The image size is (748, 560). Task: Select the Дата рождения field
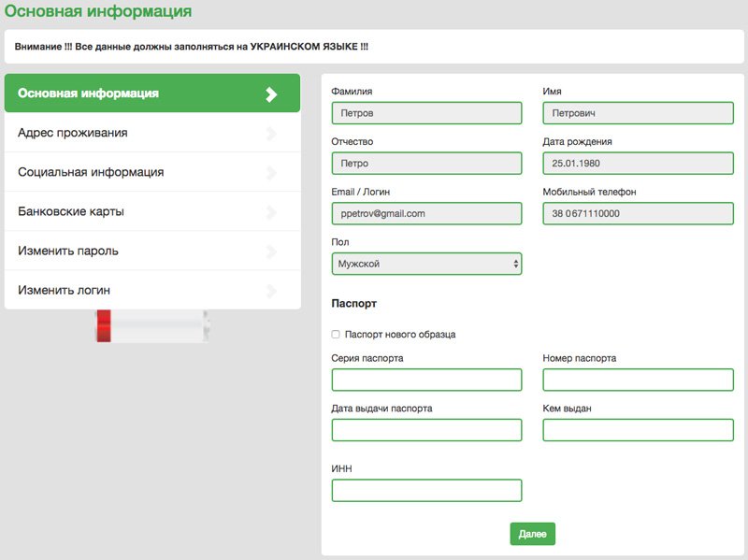(638, 163)
